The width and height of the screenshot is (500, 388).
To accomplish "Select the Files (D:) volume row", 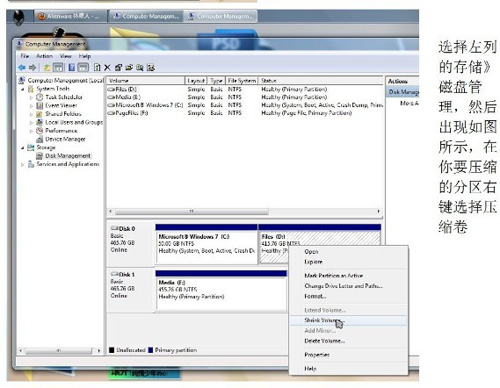I will click(245, 89).
